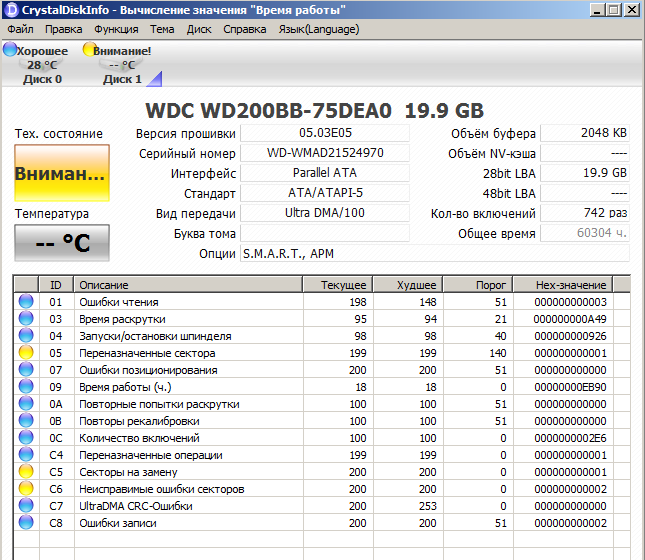The width and height of the screenshot is (645, 560).
Task: Select the row UltraDMA CRC-Ошибки
Action: 322,506
